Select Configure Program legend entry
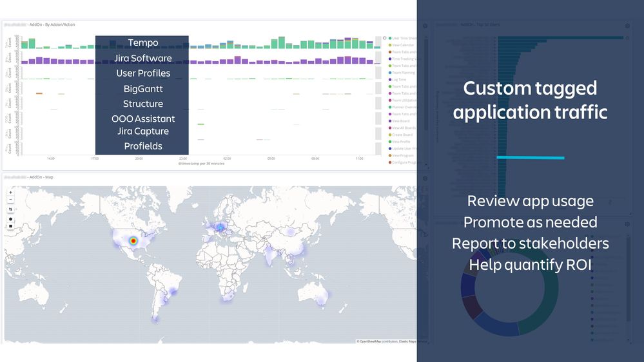Viewport: 644px width, 362px height. [x=402, y=162]
